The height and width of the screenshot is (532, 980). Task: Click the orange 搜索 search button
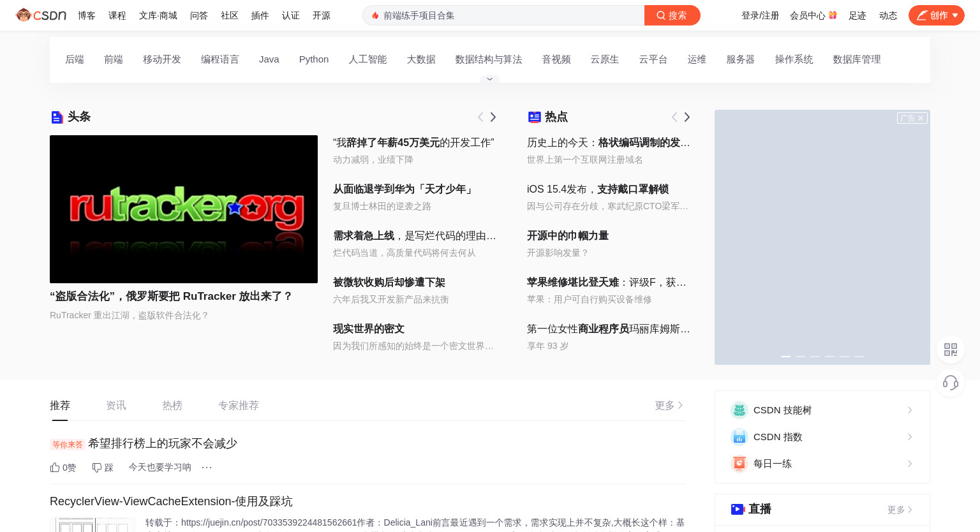click(x=672, y=15)
